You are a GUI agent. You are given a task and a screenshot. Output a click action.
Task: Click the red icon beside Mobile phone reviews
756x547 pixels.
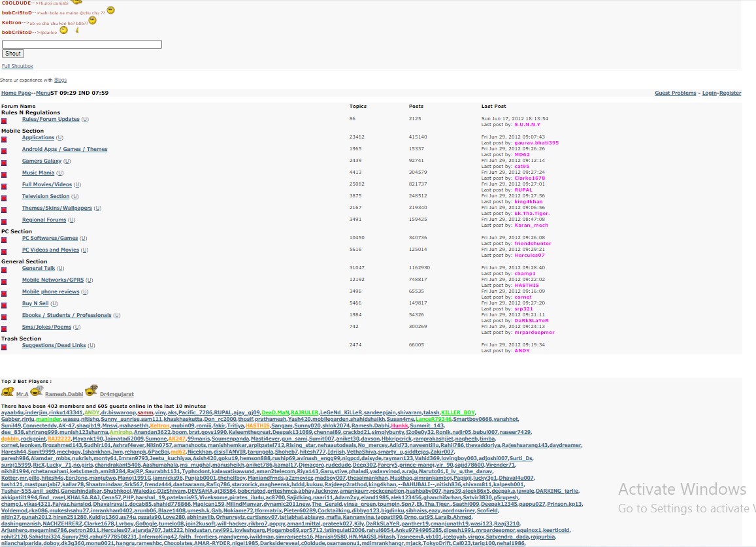click(x=4, y=294)
